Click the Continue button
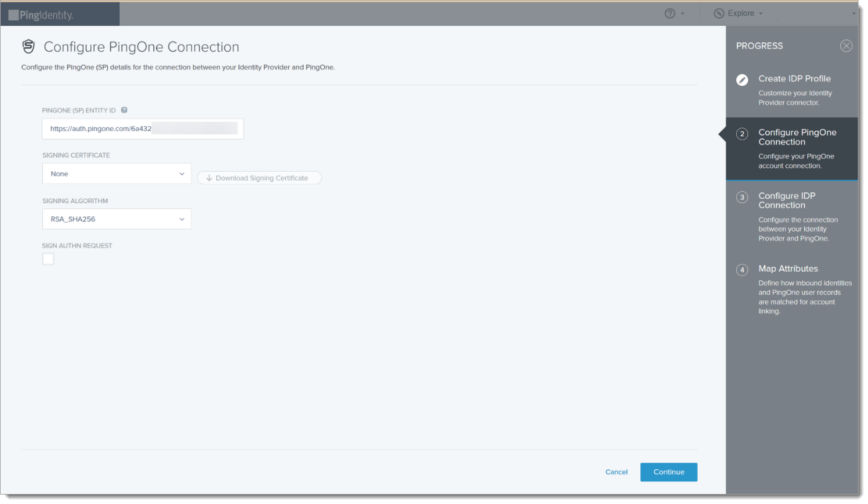 click(x=669, y=472)
